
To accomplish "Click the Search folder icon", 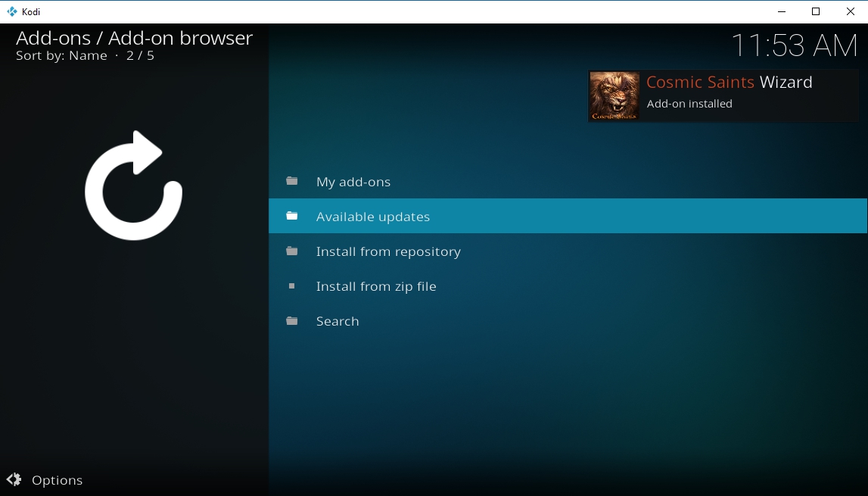I will [x=292, y=321].
